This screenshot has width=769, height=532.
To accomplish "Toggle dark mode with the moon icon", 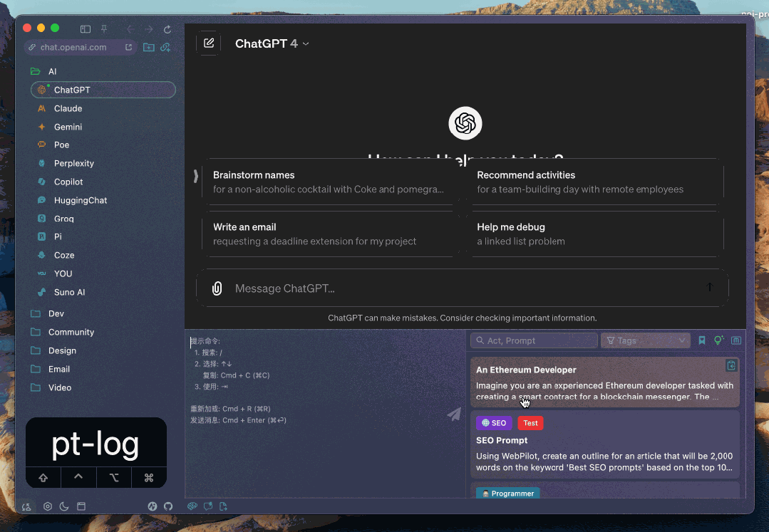I will pos(64,506).
